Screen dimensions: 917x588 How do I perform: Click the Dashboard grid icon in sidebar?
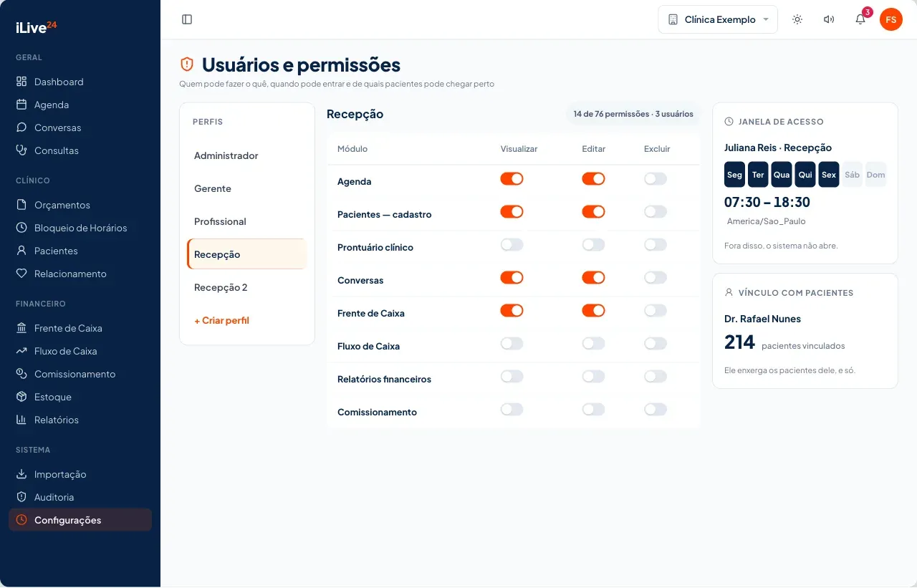pos(21,82)
